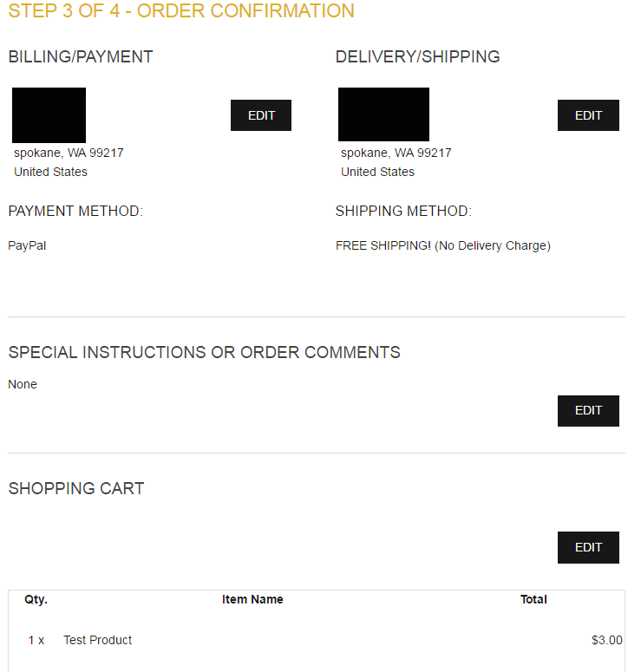Click the PayPal payment method text
The height and width of the screenshot is (672, 641).
(27, 245)
